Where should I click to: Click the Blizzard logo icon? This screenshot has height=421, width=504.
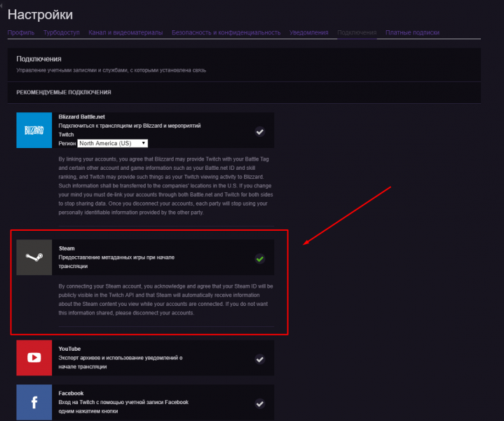click(34, 130)
